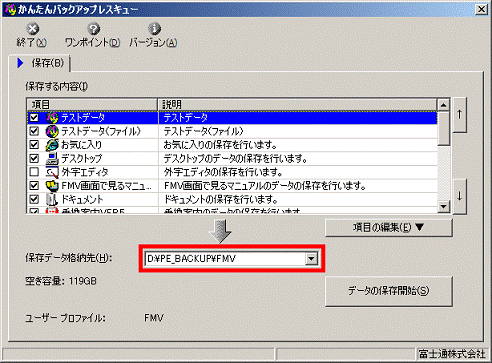Click the description 'お気に入りの保存を行います。'
This screenshot has width=492, height=363.
click(220, 145)
